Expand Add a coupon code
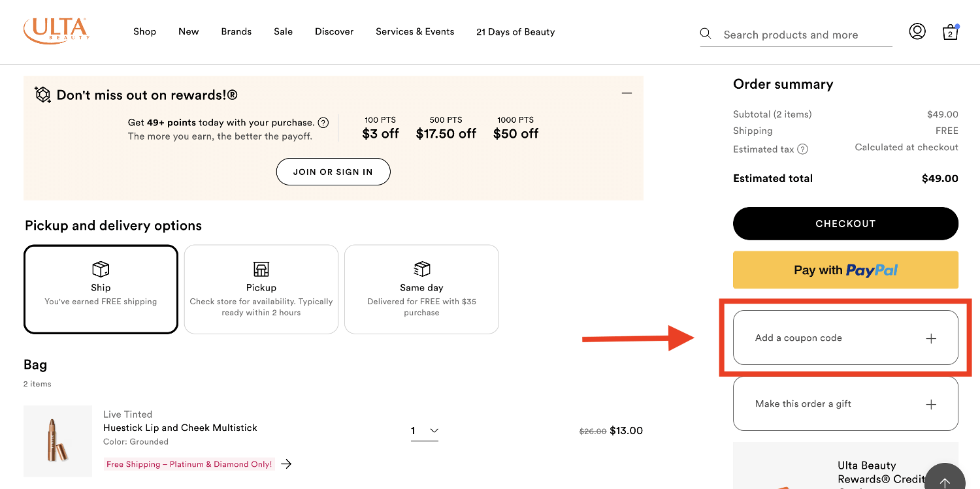 tap(845, 338)
